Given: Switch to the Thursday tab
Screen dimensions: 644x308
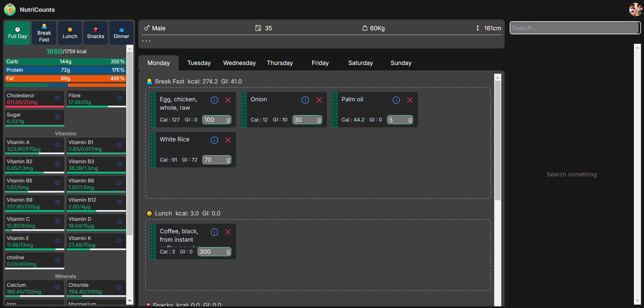Looking at the screenshot, I should pyautogui.click(x=280, y=63).
